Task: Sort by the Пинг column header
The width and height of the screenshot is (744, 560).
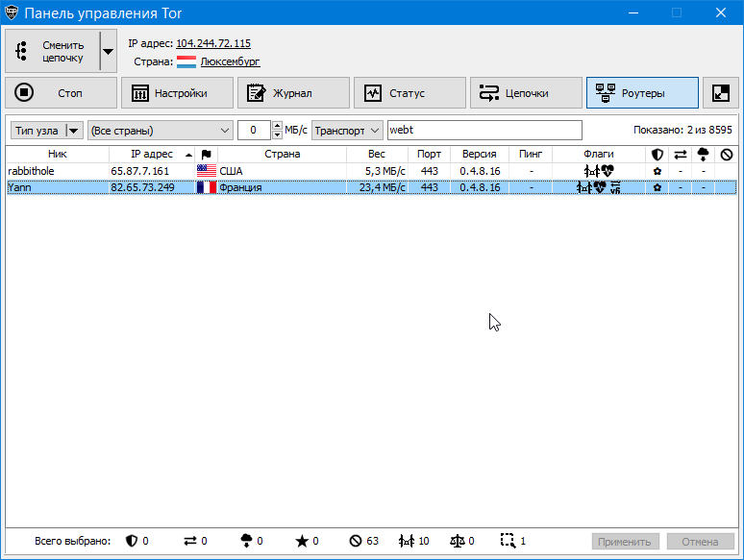Action: click(531, 154)
